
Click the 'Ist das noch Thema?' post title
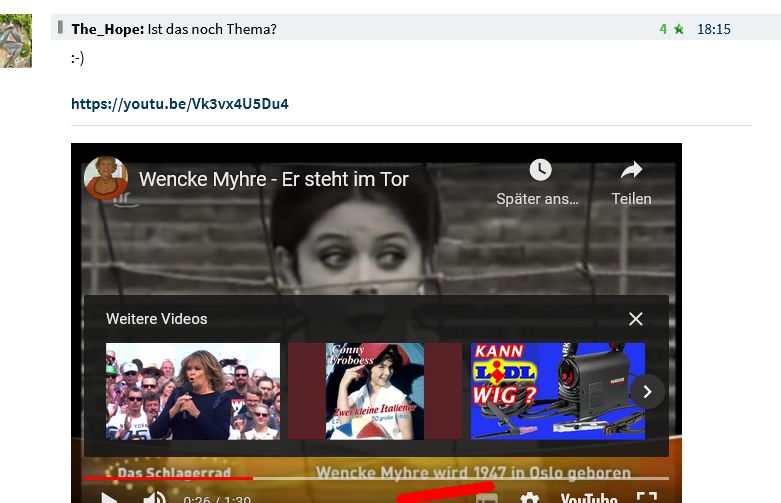pyautogui.click(x=212, y=29)
